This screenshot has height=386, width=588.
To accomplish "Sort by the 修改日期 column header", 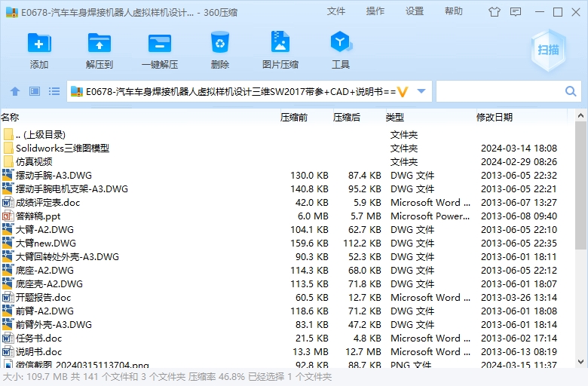I will pos(495,118).
